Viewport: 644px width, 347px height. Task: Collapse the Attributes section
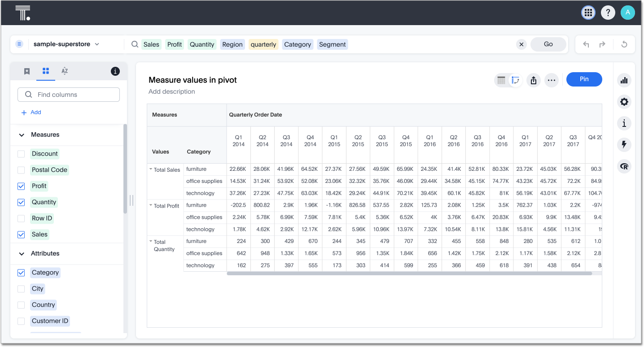coord(21,254)
